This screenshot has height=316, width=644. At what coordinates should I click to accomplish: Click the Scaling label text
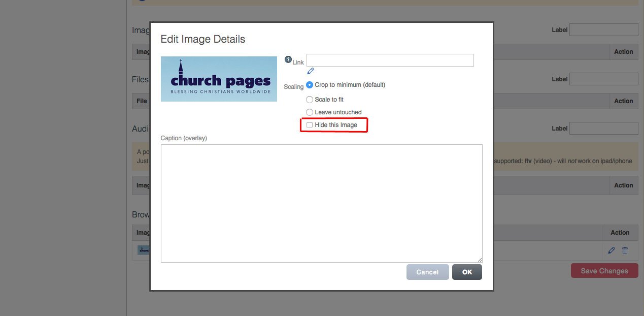(x=294, y=87)
